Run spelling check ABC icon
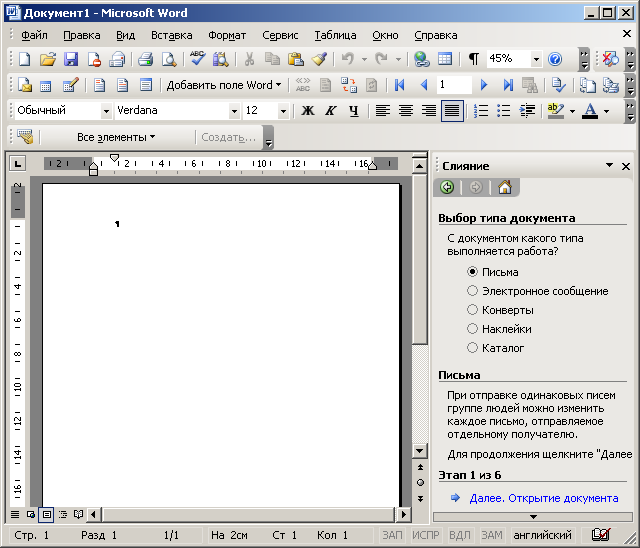Viewport: 640px width, 548px height. point(198,59)
